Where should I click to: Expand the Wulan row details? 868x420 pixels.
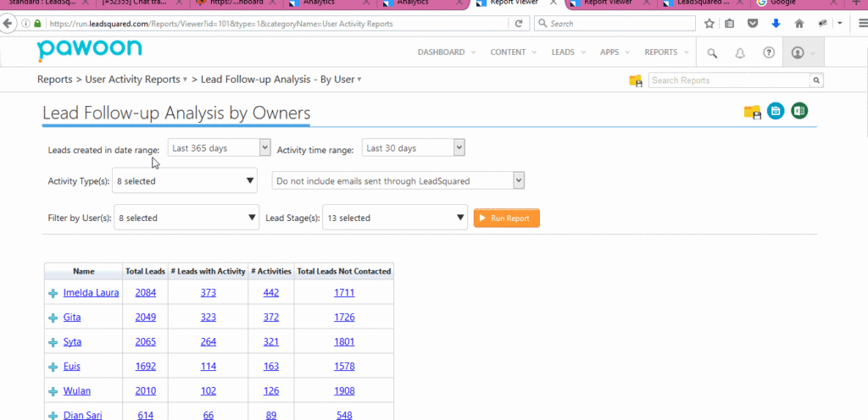[53, 391]
